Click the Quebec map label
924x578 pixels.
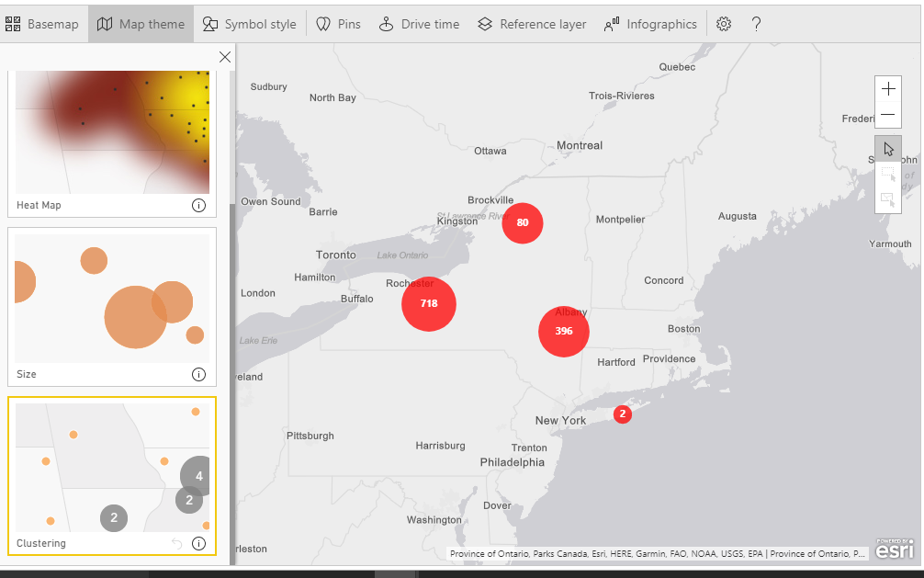tap(677, 67)
